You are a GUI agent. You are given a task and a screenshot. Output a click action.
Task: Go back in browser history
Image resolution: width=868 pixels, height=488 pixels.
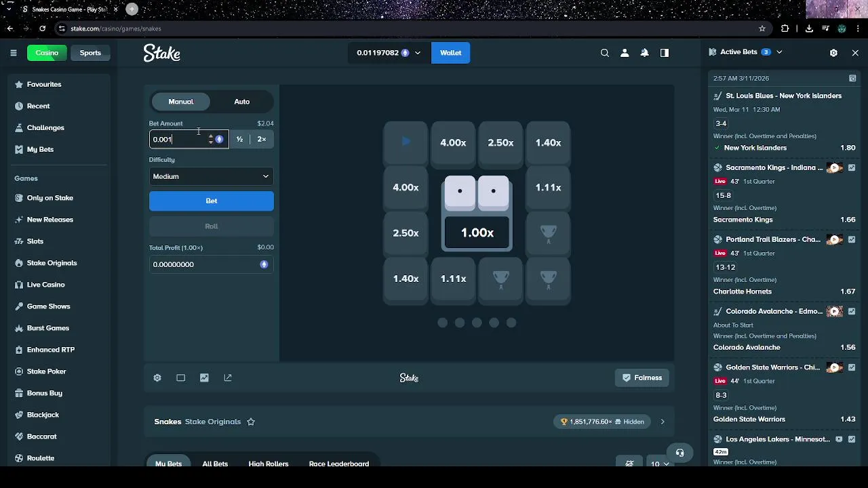tap(9, 28)
